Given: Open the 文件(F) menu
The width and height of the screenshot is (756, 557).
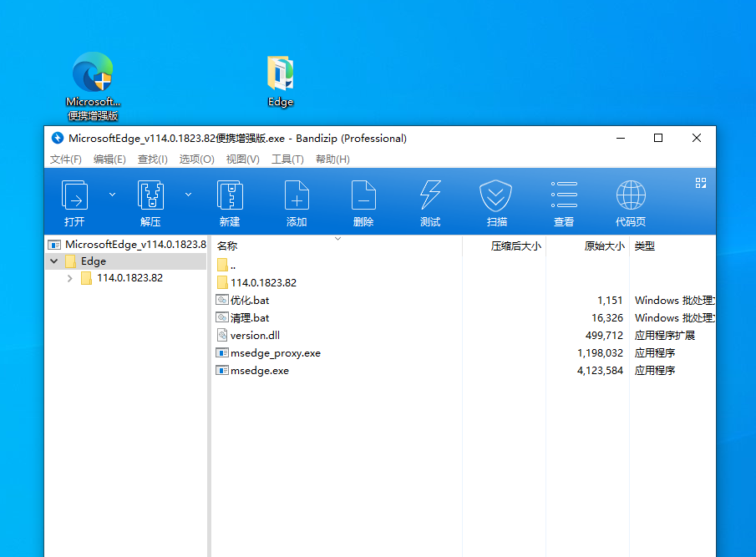Looking at the screenshot, I should point(65,159).
